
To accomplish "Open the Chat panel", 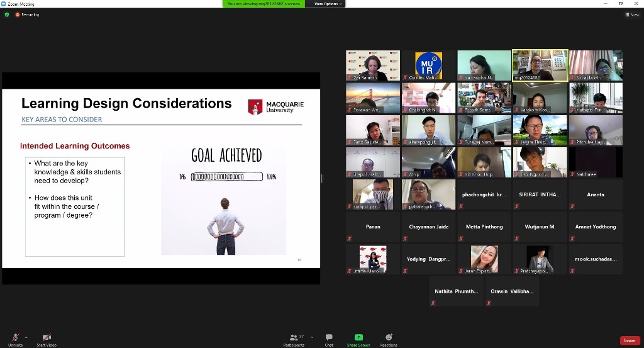I will click(x=329, y=339).
